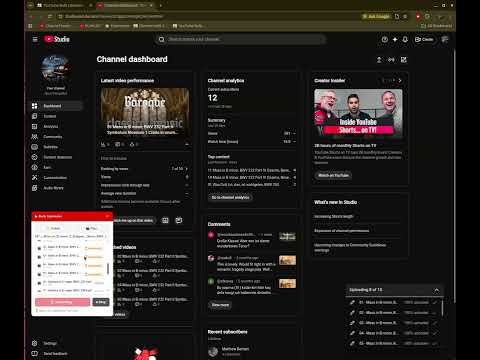Screen dimensions: 480x360
Task: Open All Bookmarks folder
Action: 437,26
